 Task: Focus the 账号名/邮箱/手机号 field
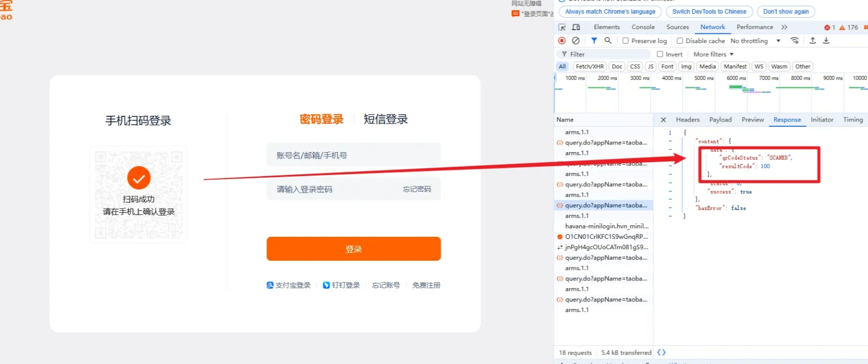point(353,155)
